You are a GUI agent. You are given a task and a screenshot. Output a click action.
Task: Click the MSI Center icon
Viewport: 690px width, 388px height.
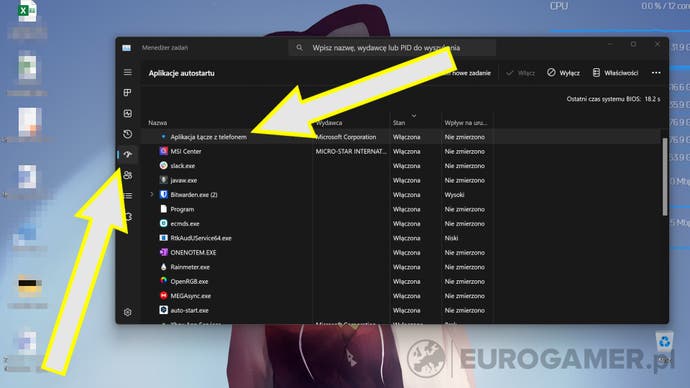pos(163,151)
